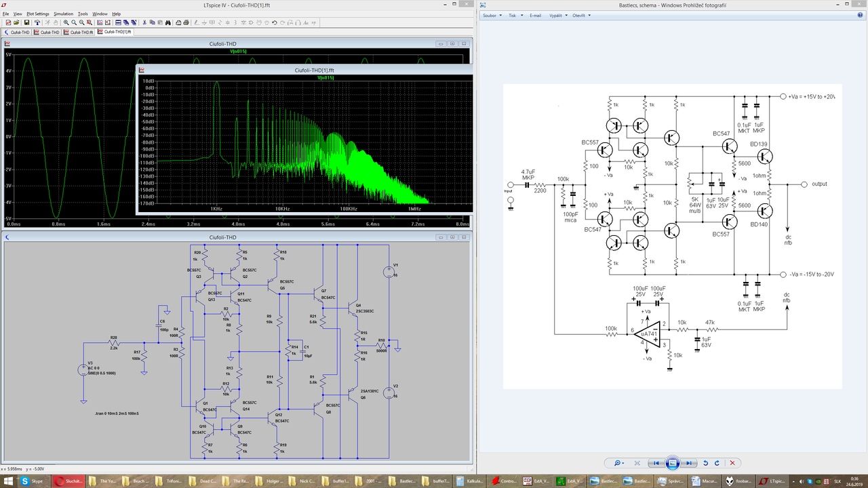Image resolution: width=868 pixels, height=488 pixels.
Task: Click the Open file toolbar icon
Action: pos(16,22)
